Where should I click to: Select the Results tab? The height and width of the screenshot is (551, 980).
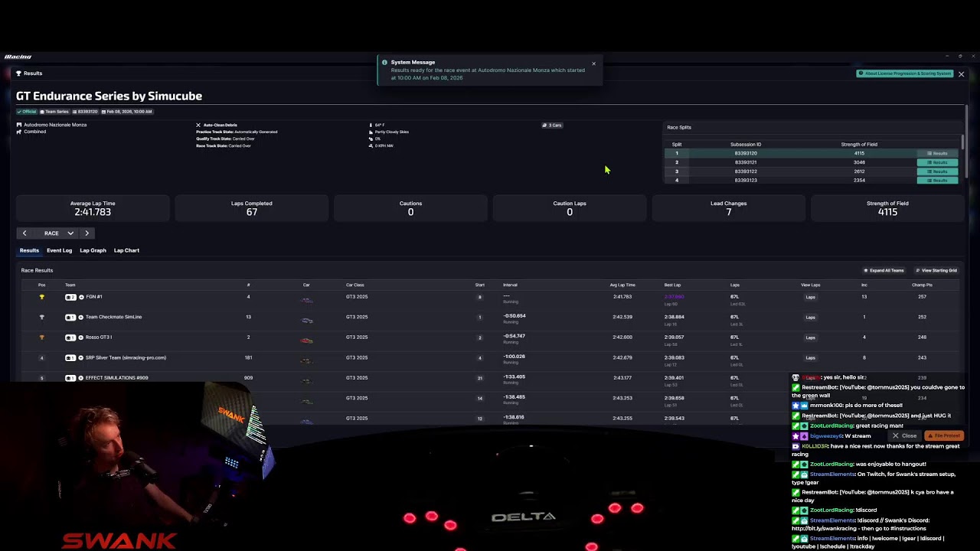[29, 250]
